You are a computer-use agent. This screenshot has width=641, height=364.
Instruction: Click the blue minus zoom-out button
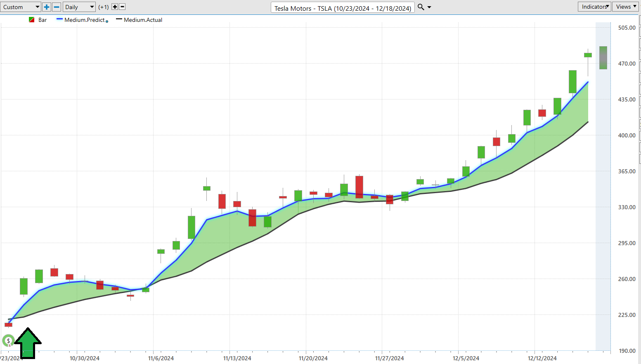[57, 7]
